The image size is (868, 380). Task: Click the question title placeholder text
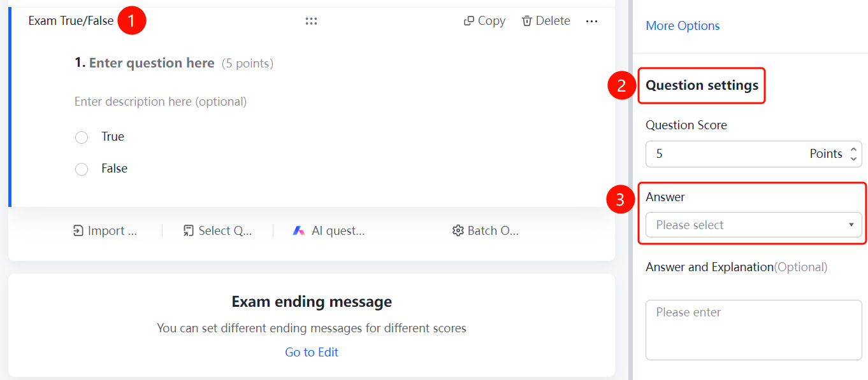pyautogui.click(x=152, y=63)
